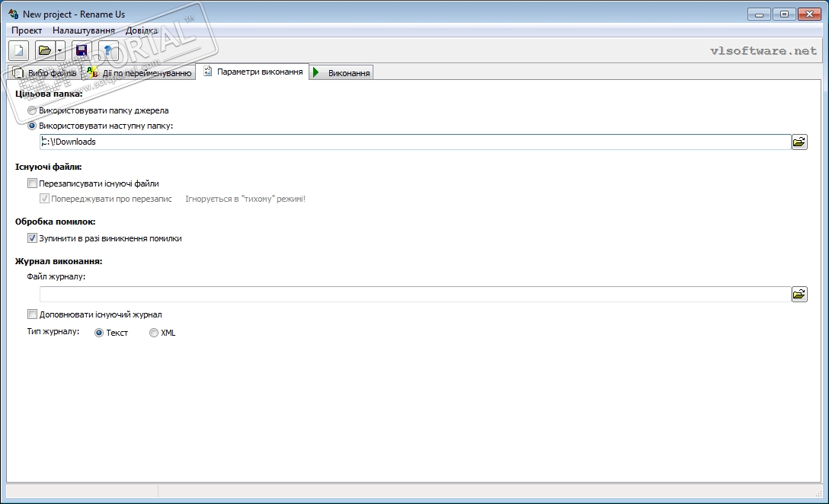Open the Довідка menu

142,30
